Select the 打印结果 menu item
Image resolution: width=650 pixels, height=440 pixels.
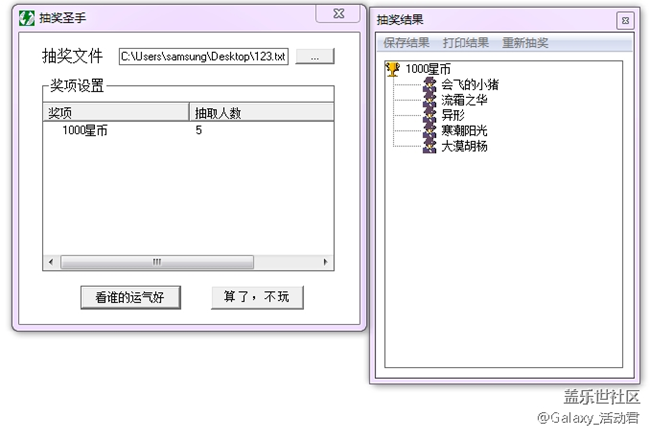click(466, 43)
